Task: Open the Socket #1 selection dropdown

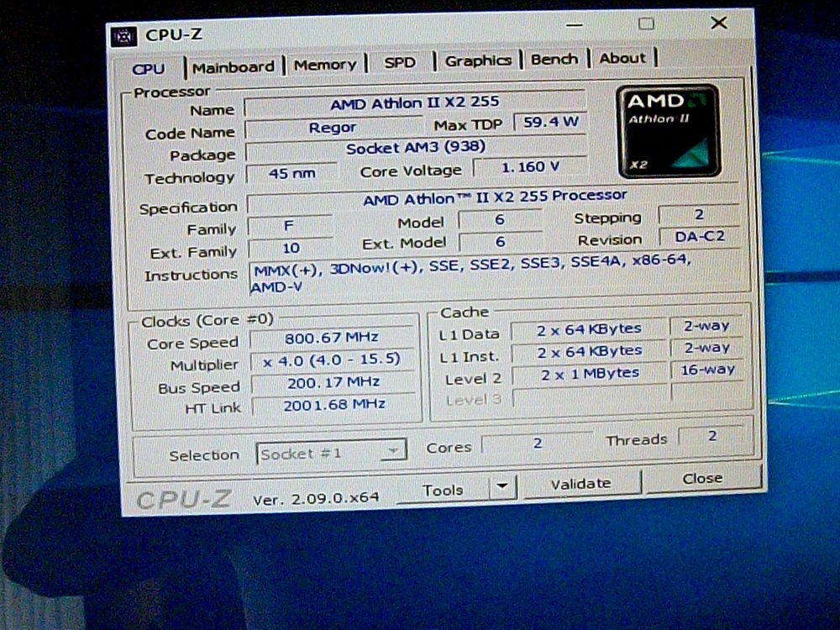Action: pos(331,454)
